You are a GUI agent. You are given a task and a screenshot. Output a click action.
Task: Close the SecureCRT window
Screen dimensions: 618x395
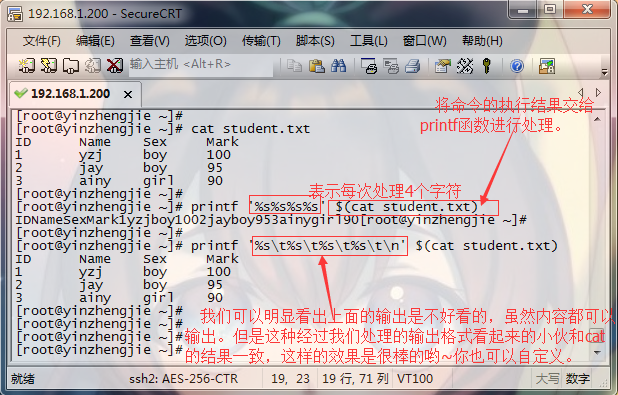pos(587,10)
